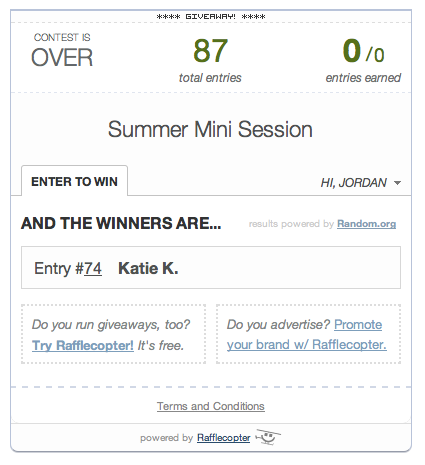Screen dimensions: 425x465
Task: Follow the Promote your brand link
Action: 307,334
